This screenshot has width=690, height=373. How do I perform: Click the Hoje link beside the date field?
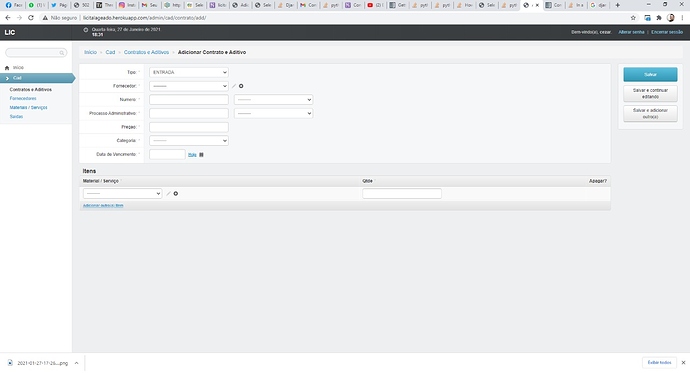point(192,155)
